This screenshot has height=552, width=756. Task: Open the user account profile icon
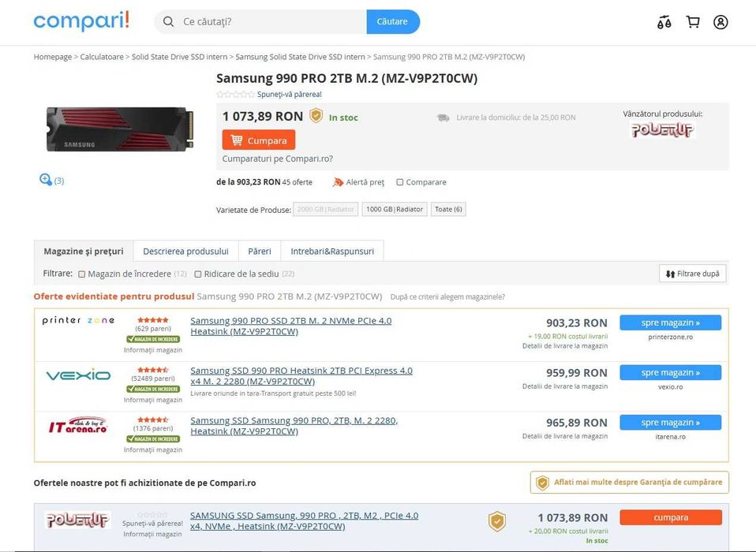click(x=720, y=22)
